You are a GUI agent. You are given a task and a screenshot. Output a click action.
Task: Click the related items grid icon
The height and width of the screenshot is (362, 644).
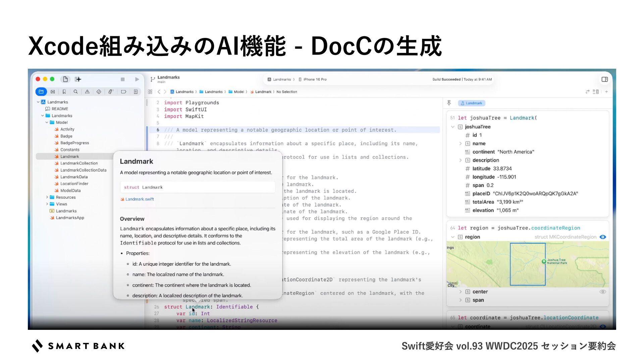click(x=150, y=92)
